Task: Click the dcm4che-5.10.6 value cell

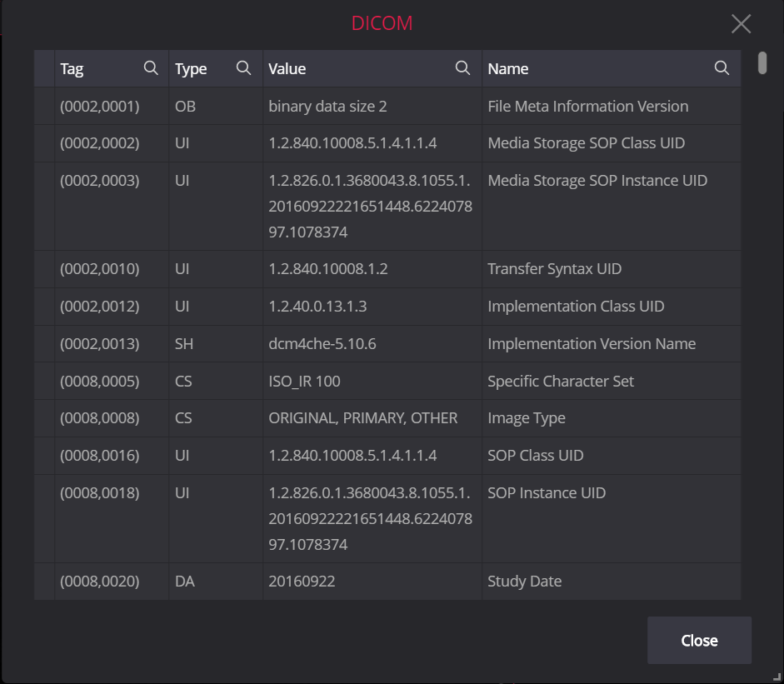Action: coord(372,343)
